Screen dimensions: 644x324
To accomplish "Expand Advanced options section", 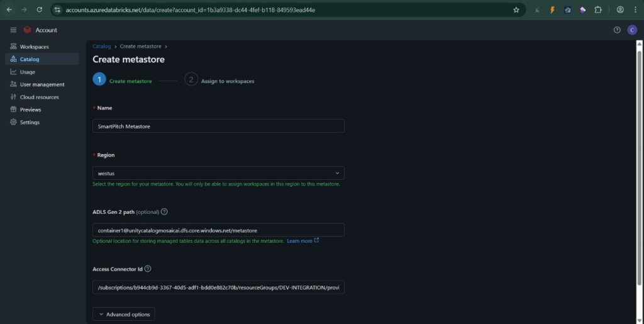I will click(124, 314).
